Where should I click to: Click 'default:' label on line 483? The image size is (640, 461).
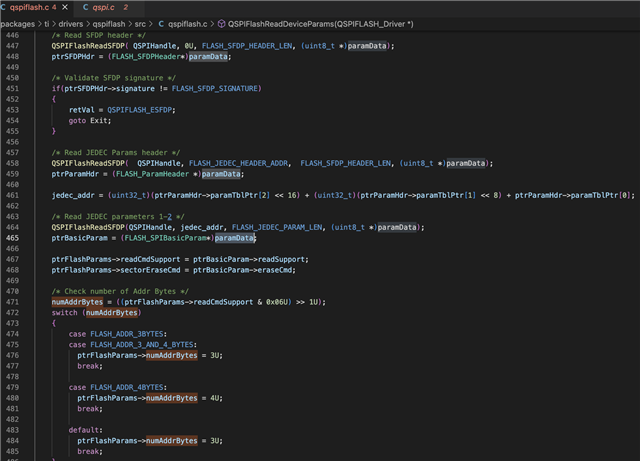point(86,430)
